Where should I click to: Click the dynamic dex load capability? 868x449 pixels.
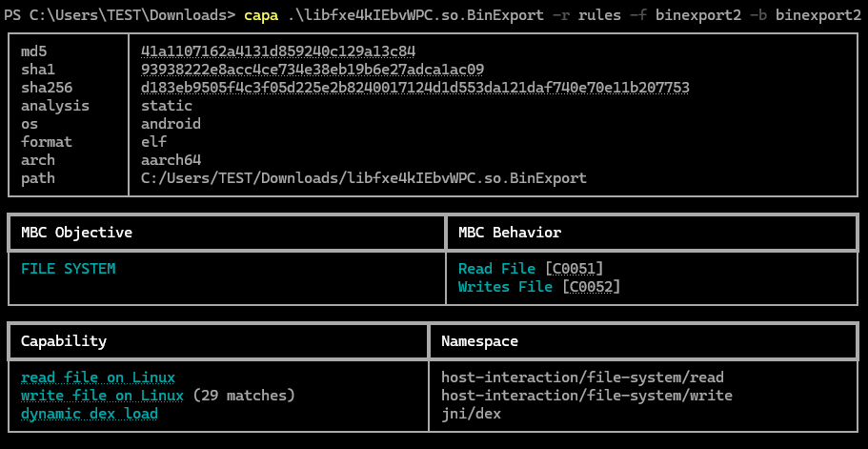[90, 414]
